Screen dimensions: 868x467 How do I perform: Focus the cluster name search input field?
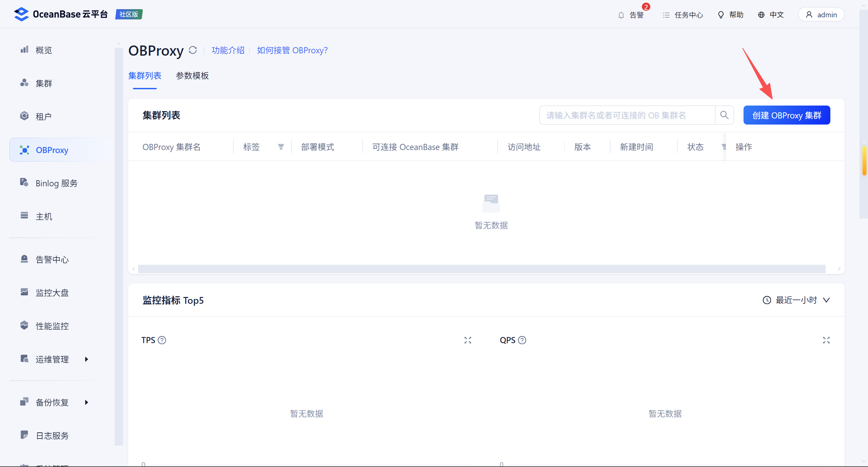[626, 115]
